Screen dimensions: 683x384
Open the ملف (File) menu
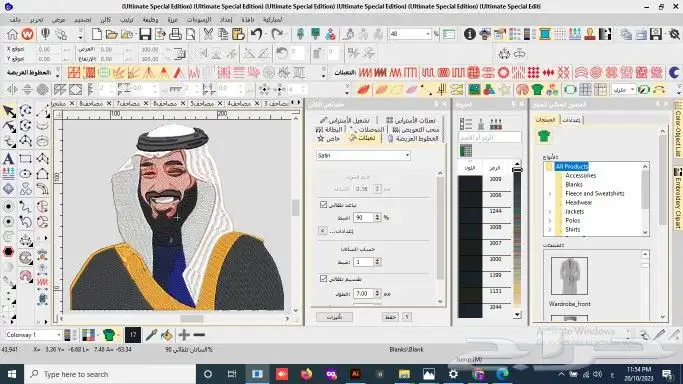coord(15,20)
